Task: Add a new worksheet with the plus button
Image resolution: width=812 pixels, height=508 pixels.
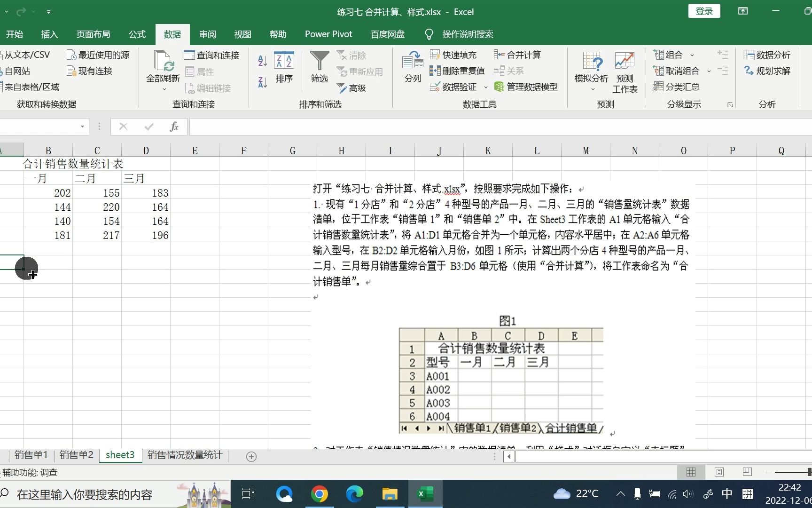Action: (x=251, y=456)
